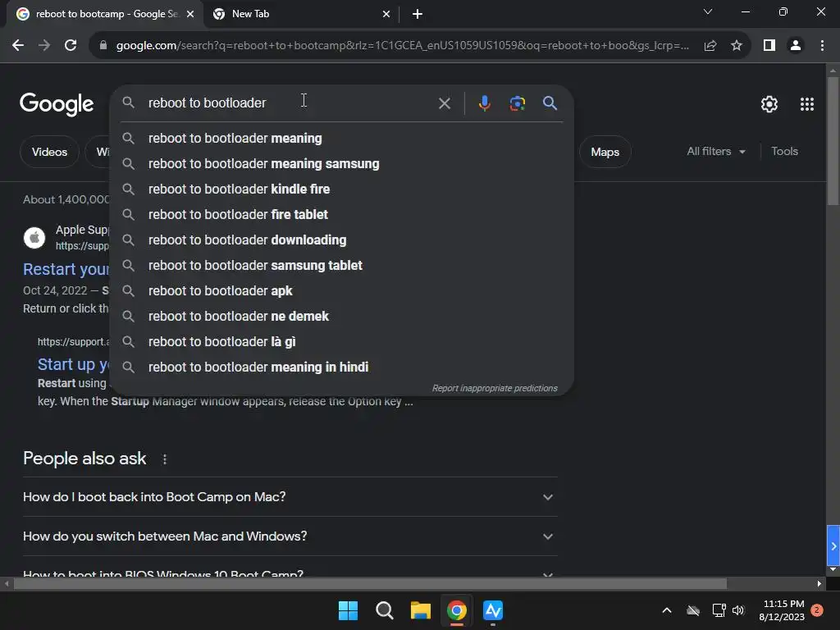Close the New Tab tab
Image resolution: width=840 pixels, height=630 pixels.
(x=386, y=15)
